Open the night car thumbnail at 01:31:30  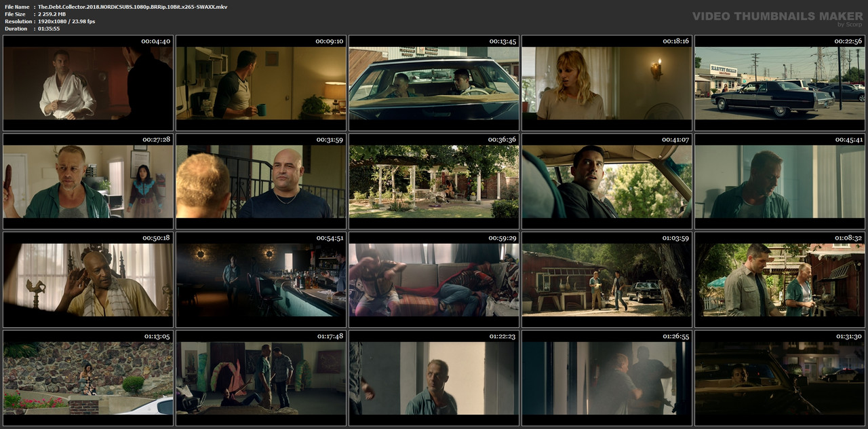(780, 378)
